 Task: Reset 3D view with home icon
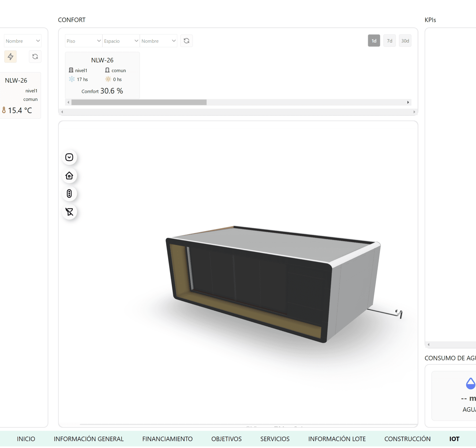(x=69, y=176)
